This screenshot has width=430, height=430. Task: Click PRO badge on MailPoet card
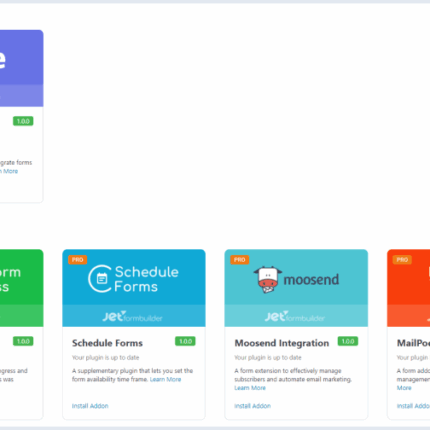402,260
